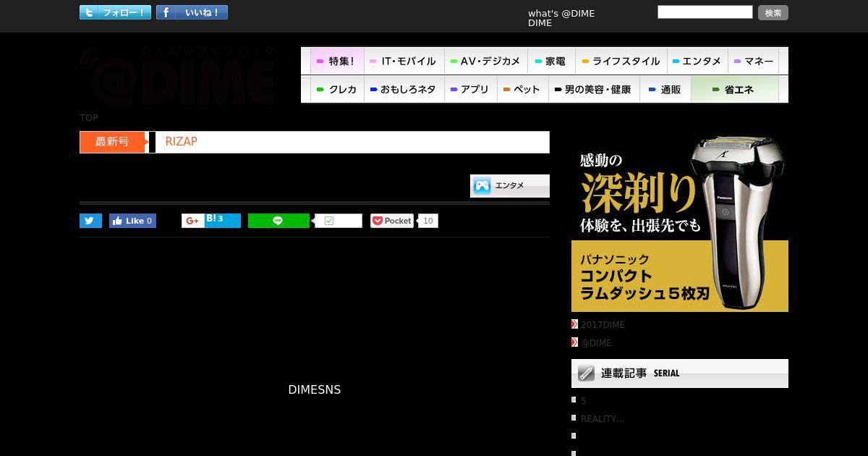Share on Google+ icon
The height and width of the screenshot is (456, 868).
pos(192,221)
